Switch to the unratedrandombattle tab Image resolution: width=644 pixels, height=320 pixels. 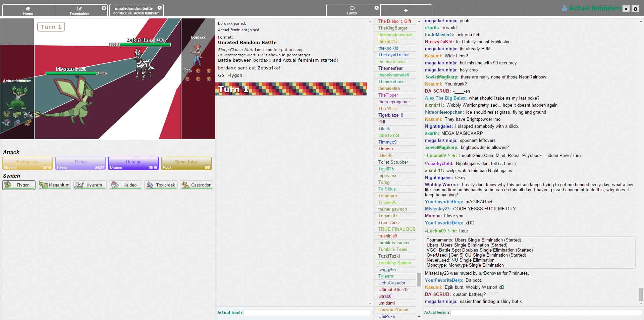136,10
